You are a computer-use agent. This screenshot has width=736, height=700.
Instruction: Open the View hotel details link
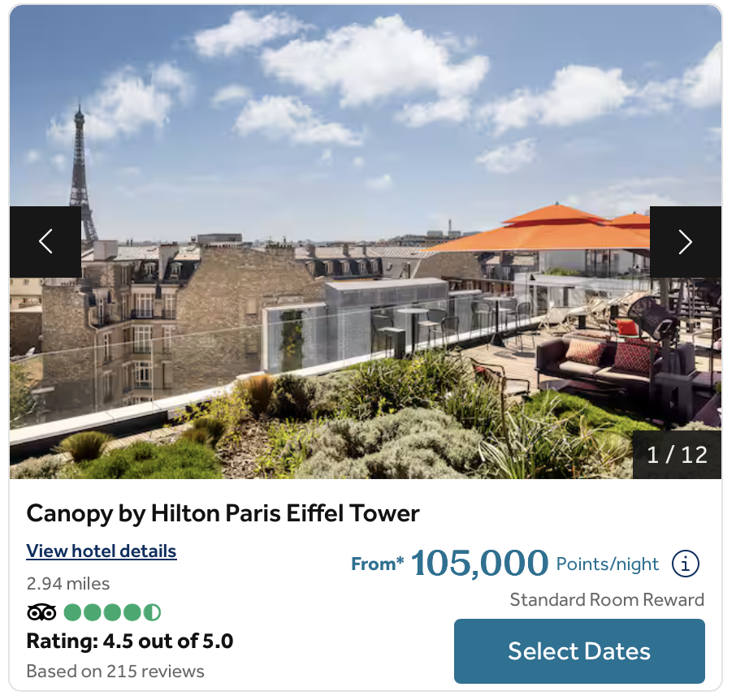(102, 551)
